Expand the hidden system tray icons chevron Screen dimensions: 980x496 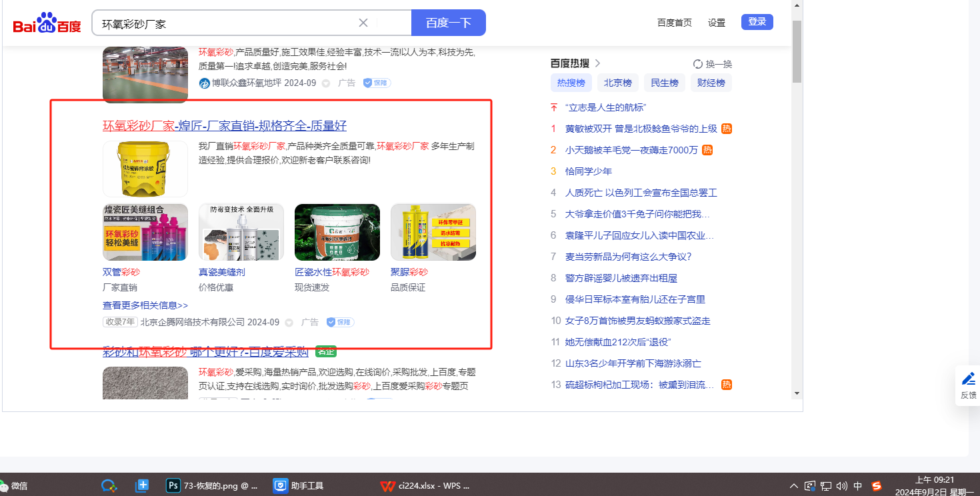click(x=794, y=485)
